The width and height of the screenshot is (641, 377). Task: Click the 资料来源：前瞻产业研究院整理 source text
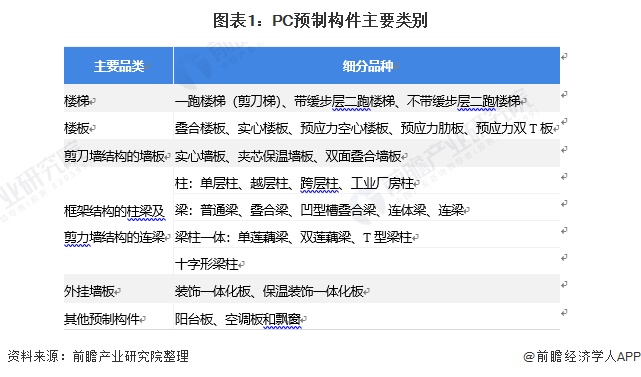point(98,356)
